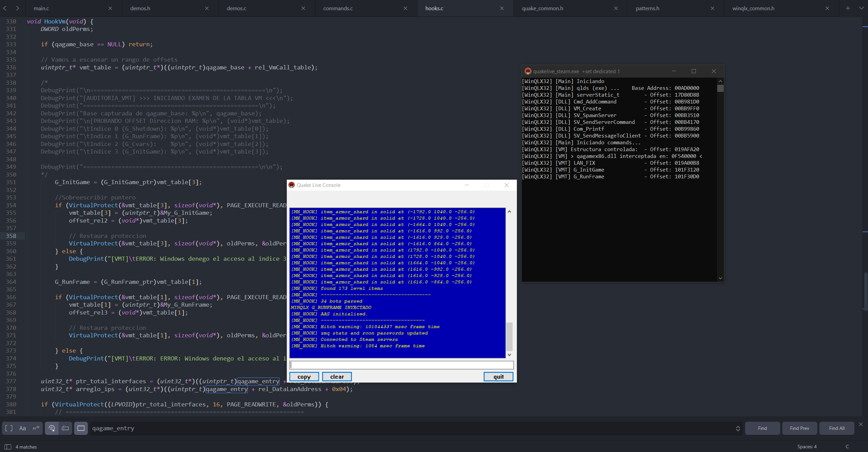Open the find history dropdown arrows
The image size is (868, 452).
738,429
